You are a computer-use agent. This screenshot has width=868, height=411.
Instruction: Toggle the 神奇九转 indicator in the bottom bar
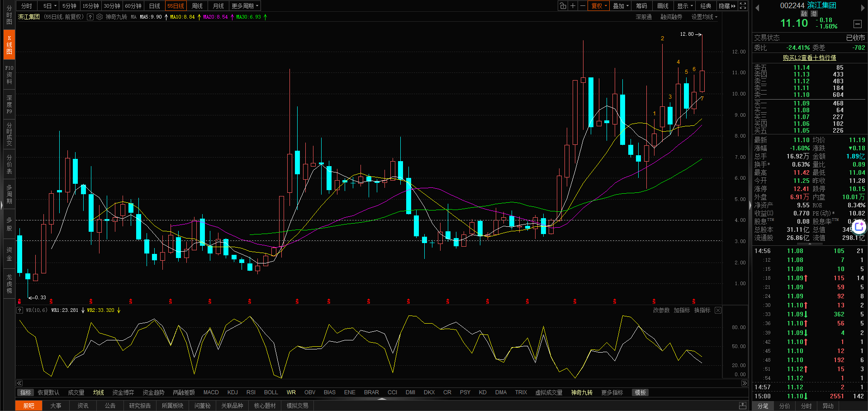click(581, 392)
